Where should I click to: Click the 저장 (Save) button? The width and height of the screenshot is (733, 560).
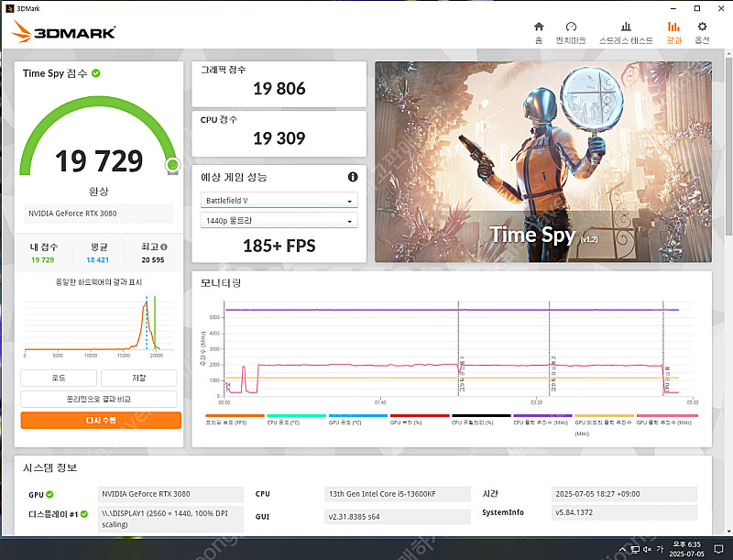139,378
